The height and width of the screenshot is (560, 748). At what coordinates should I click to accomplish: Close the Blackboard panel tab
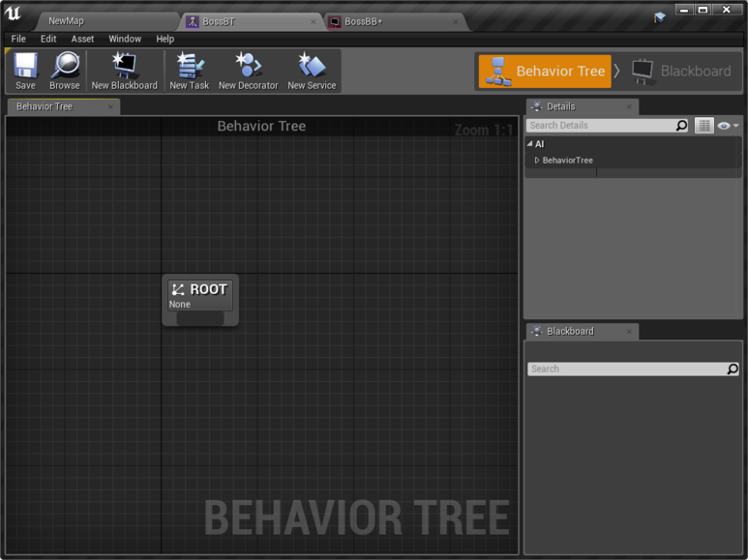629,331
